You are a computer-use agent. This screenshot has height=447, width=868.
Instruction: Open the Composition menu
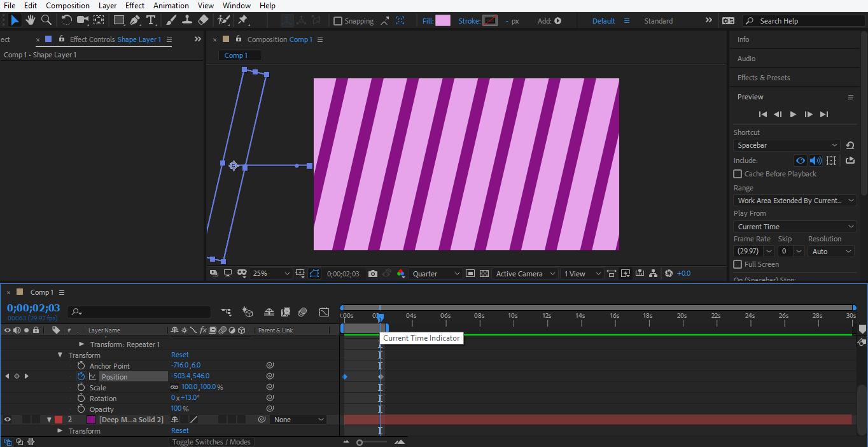point(67,6)
